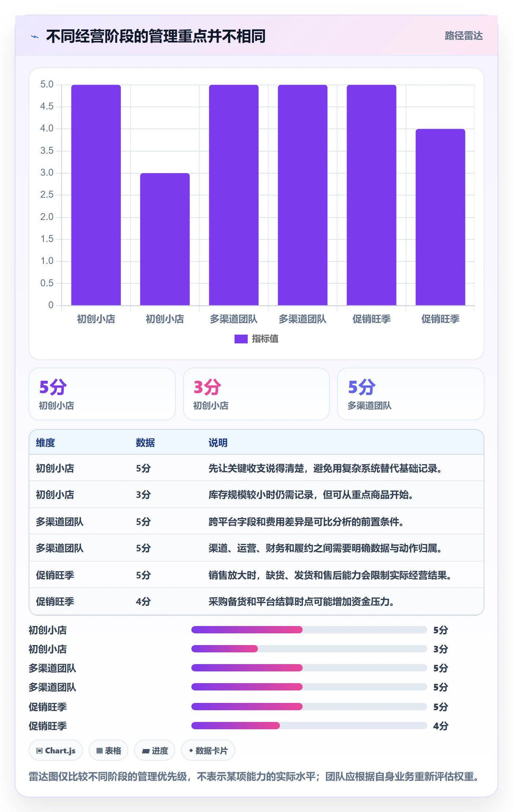This screenshot has height=812, width=513.
Task: Click the 3分 progress bar
Action: [x=309, y=649]
